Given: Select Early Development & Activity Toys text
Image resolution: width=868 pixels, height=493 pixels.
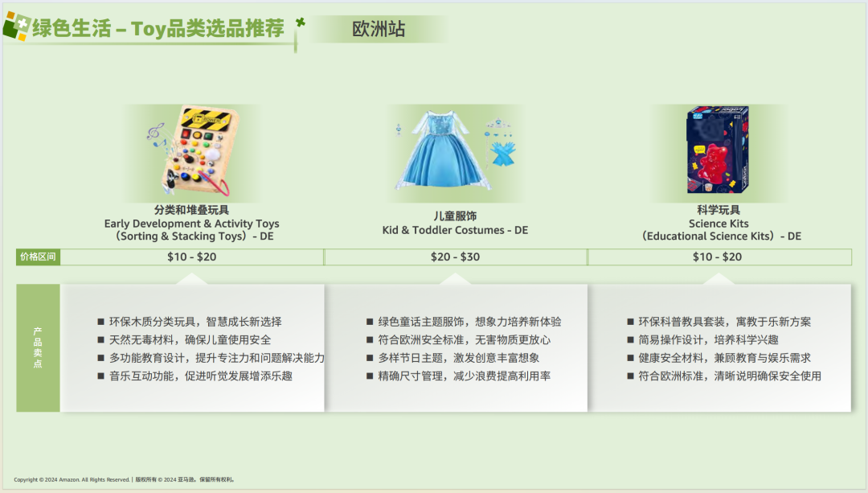Looking at the screenshot, I should point(191,224).
